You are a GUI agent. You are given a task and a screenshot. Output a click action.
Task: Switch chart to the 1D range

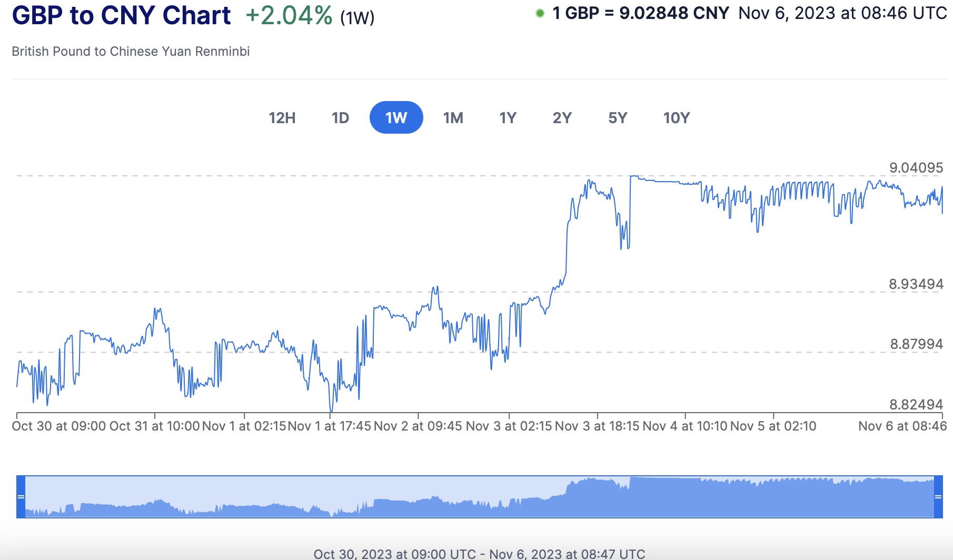coord(340,118)
